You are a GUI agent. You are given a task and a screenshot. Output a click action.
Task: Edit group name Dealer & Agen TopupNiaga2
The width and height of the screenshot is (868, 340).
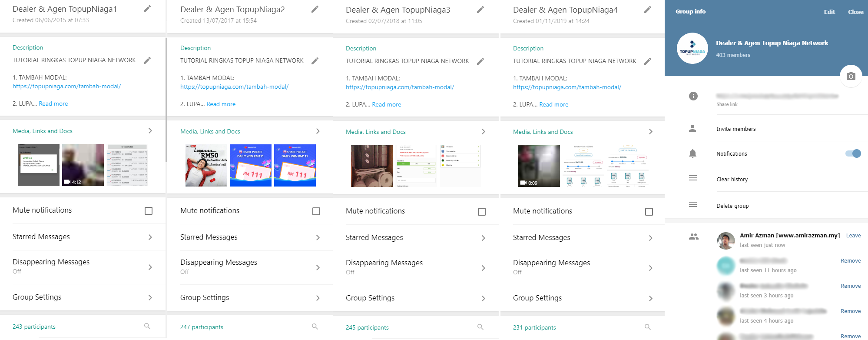(315, 9)
